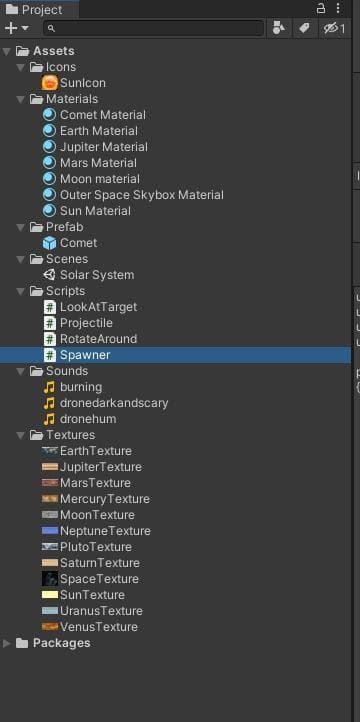Click the SpaceTexture dark thumbnail

(x=50, y=579)
